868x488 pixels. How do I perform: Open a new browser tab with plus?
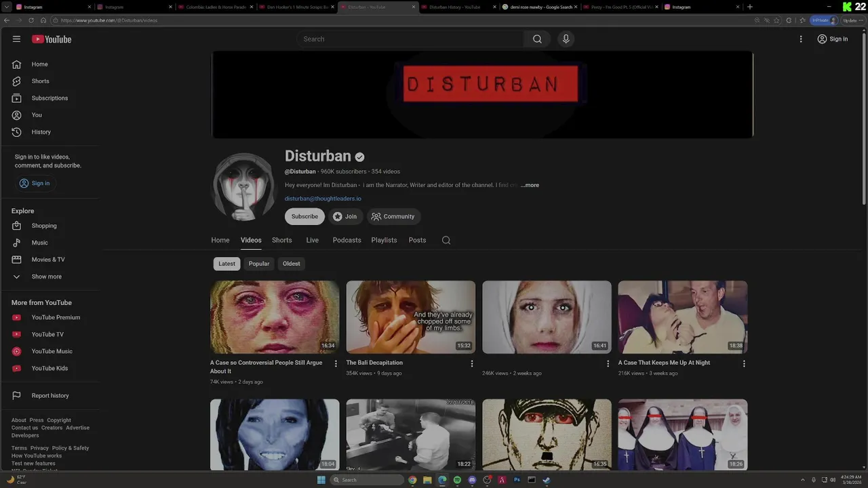tap(749, 7)
